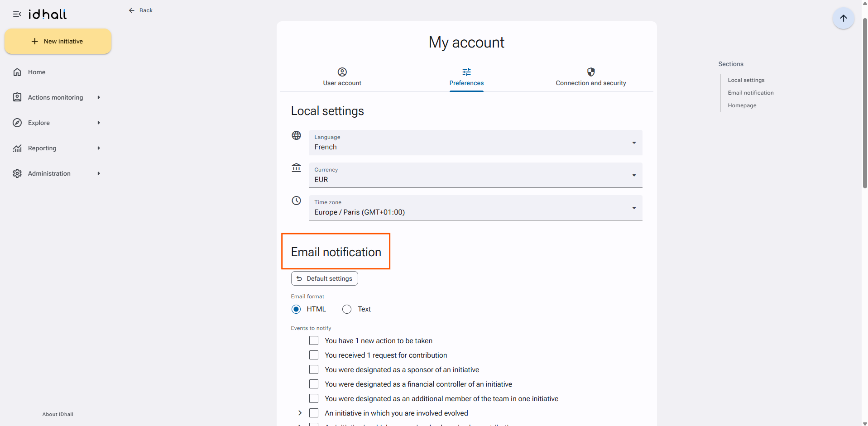This screenshot has width=868, height=426.
Task: Click the Explore compass icon
Action: (x=17, y=123)
